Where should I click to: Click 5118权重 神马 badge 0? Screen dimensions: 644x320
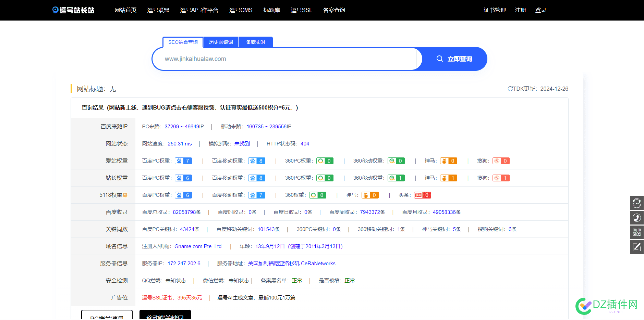coord(370,195)
